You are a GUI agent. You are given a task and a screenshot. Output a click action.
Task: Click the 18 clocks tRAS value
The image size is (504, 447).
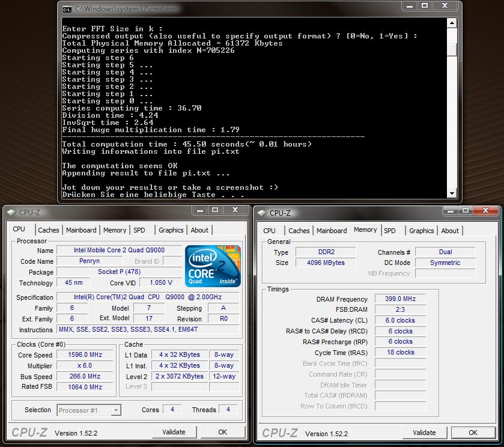pyautogui.click(x=400, y=353)
